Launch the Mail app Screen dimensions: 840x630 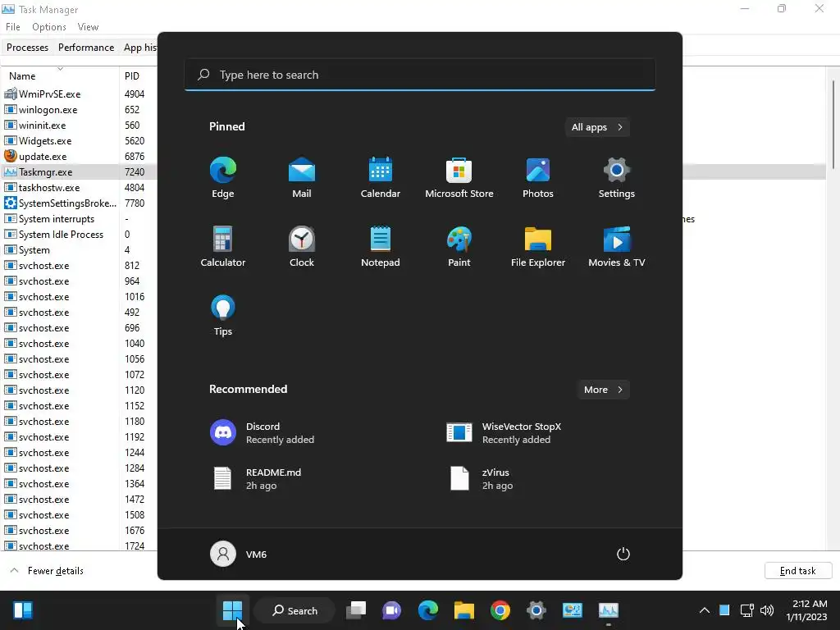[x=302, y=178]
